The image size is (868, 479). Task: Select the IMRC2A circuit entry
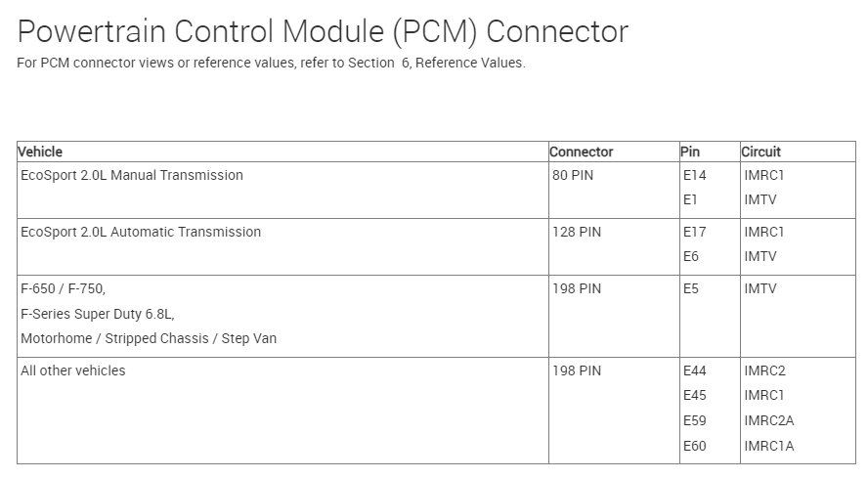click(x=769, y=421)
